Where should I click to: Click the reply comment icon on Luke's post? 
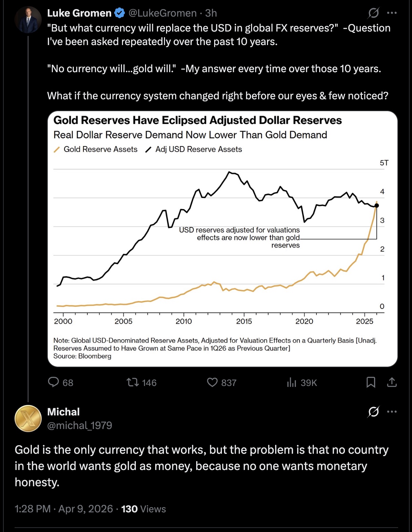[x=54, y=382]
